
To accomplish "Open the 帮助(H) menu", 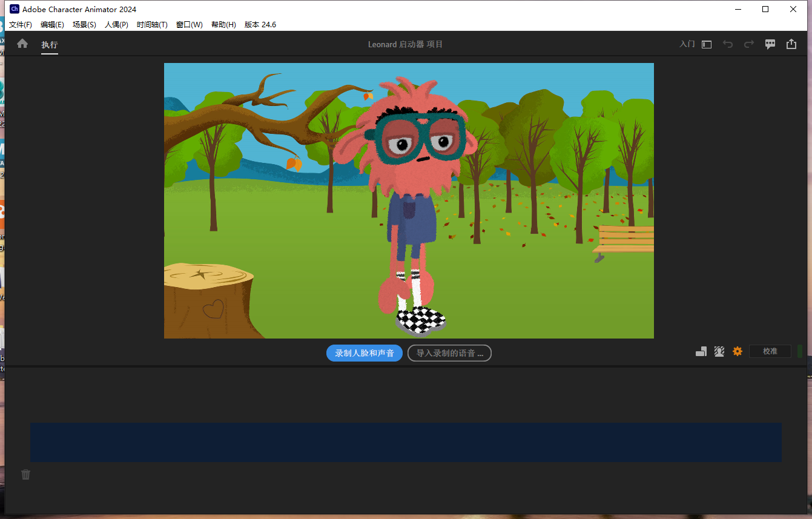I will [223, 25].
